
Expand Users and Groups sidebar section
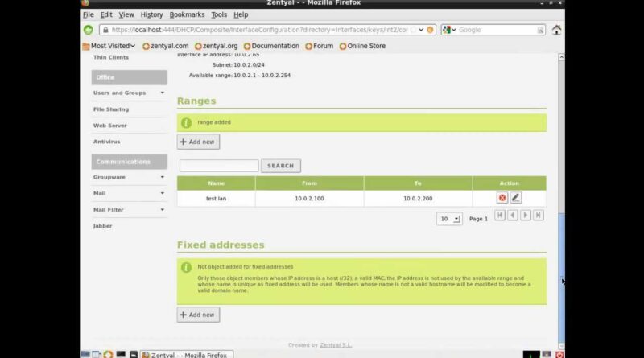click(130, 93)
